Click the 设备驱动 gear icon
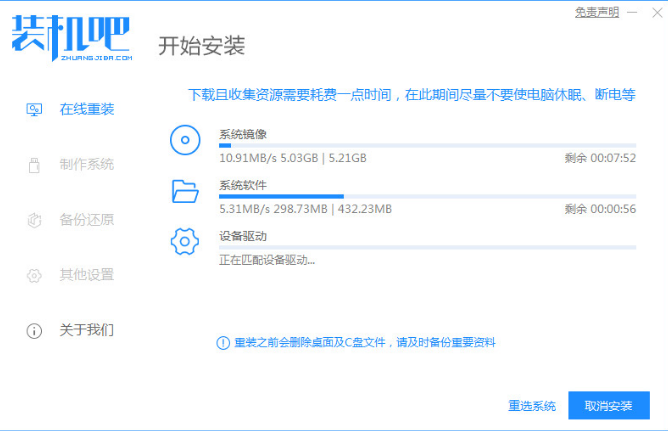 tap(185, 242)
